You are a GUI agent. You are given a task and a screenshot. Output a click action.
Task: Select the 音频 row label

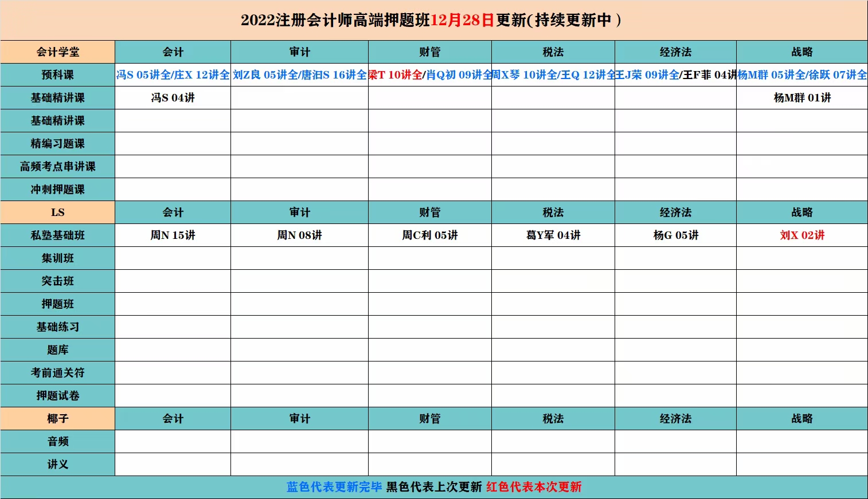click(x=58, y=442)
